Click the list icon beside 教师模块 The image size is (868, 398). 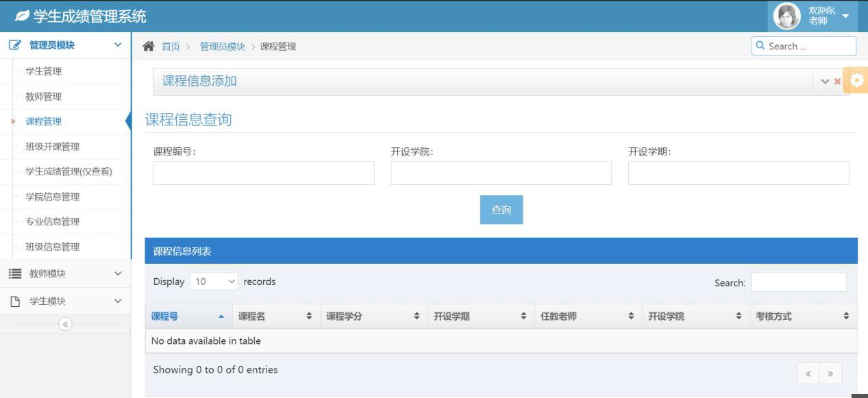click(15, 273)
